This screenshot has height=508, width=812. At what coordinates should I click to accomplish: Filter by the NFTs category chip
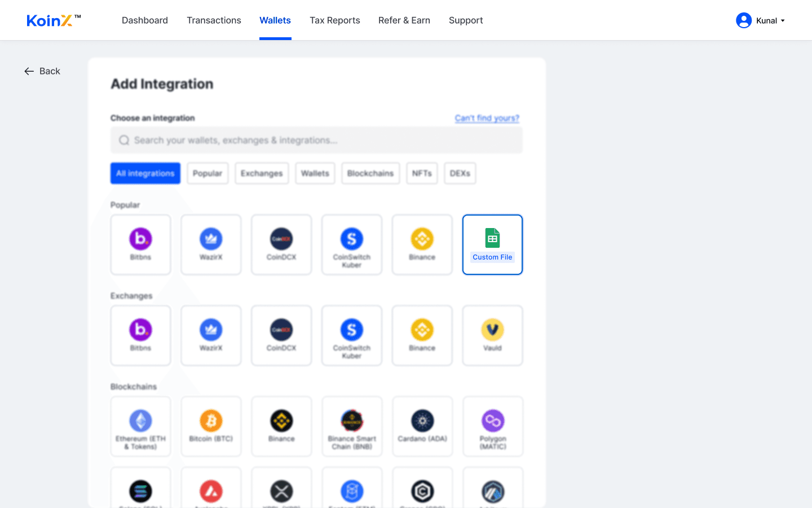(422, 173)
